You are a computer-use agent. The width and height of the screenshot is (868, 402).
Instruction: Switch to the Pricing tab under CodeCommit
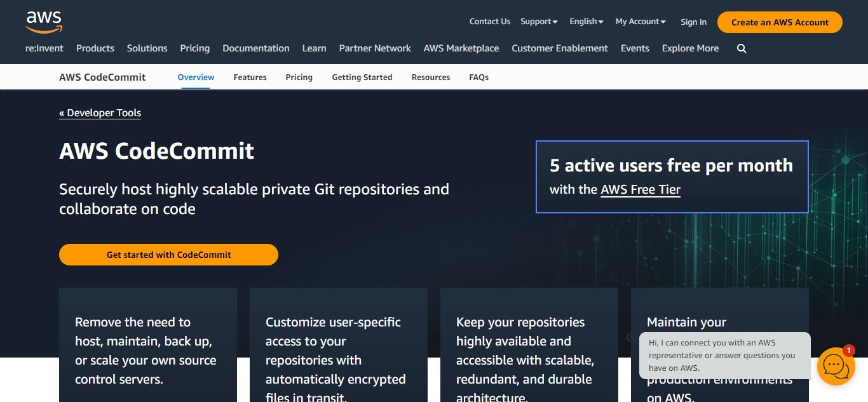[299, 77]
